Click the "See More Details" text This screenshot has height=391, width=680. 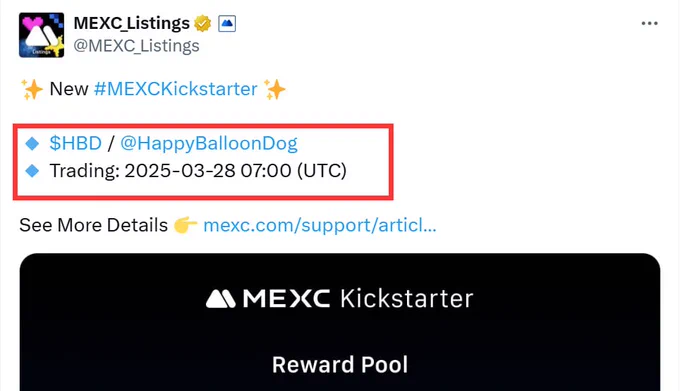[x=93, y=225]
